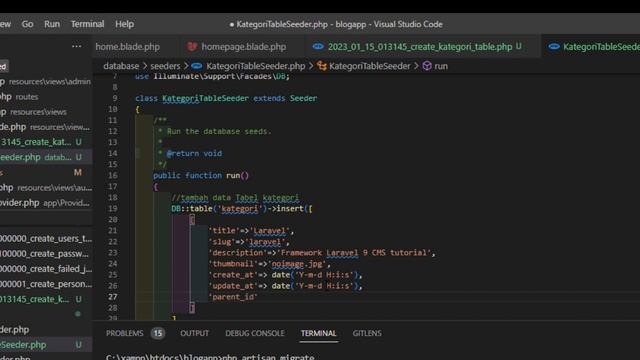
Task: Open 000000_create_users_t... migration file
Action: pos(46,238)
